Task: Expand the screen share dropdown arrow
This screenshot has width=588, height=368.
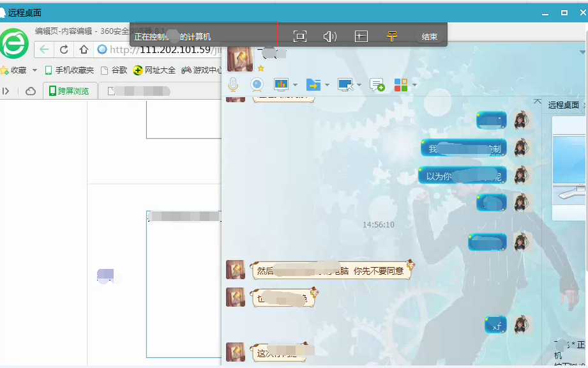Action: click(295, 85)
